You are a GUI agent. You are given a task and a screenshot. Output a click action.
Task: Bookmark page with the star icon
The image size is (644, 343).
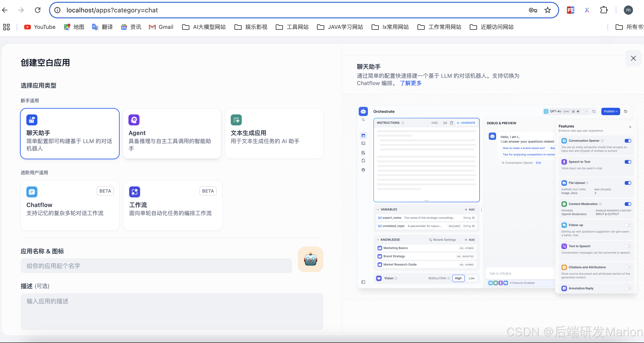[x=547, y=10]
